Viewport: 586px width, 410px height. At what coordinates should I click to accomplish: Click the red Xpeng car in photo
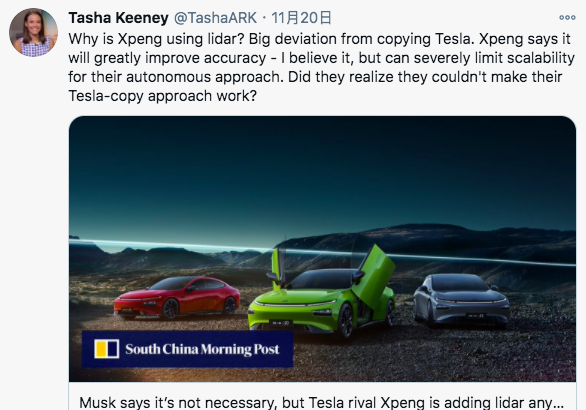[x=177, y=298]
